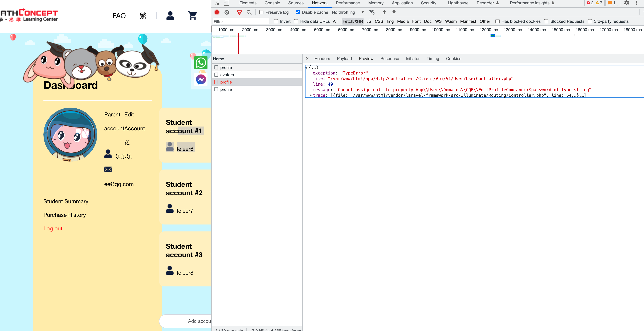Open the shopping cart icon

click(192, 15)
